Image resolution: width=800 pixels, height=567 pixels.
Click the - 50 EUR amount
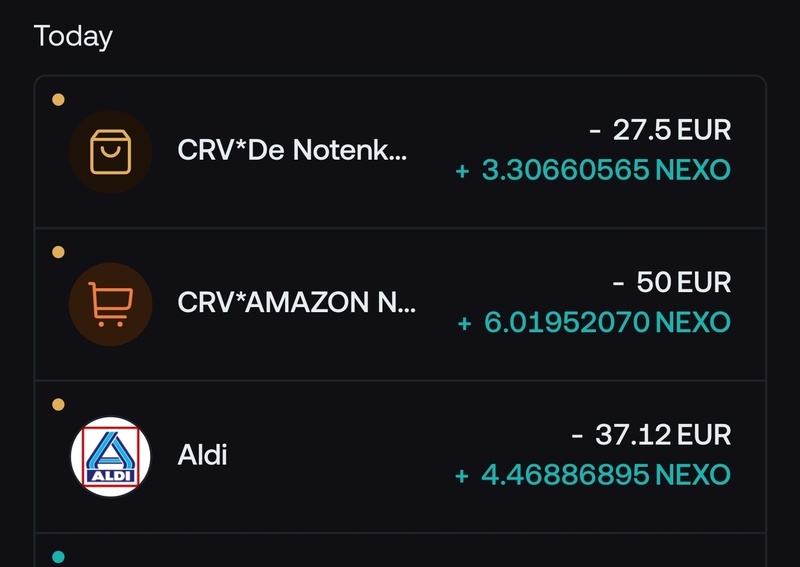(672, 282)
